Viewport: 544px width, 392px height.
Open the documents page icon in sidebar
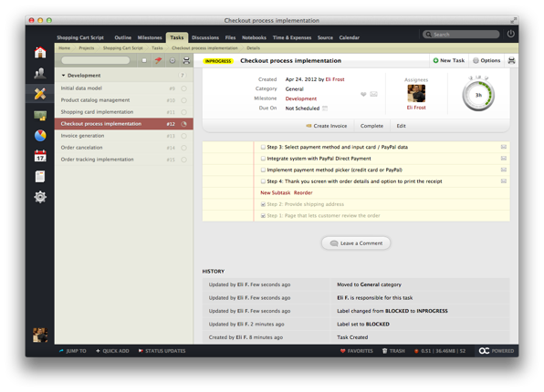[40, 177]
